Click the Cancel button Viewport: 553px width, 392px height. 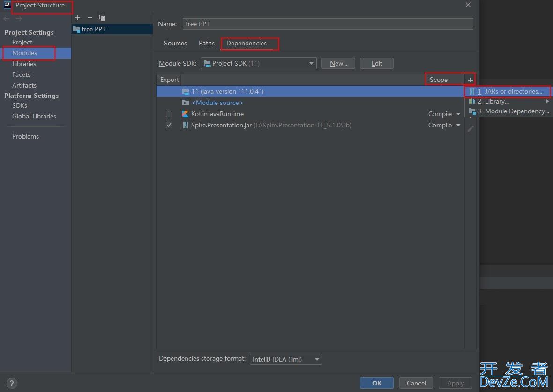click(416, 383)
